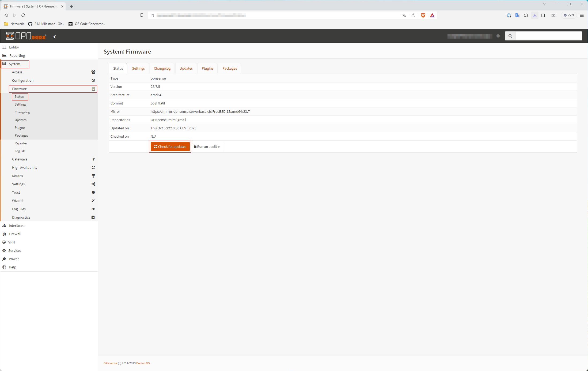Screen dimensions: 588x371
Task: Open Deciso B.V. footer link
Action: click(x=143, y=363)
